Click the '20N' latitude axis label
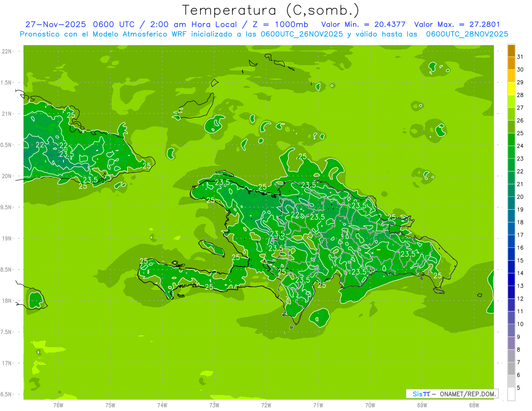532x411 pixels. [7, 176]
